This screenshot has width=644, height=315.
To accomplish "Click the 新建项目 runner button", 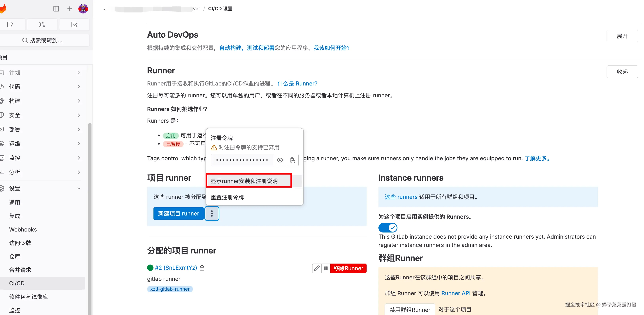I will 178,213.
